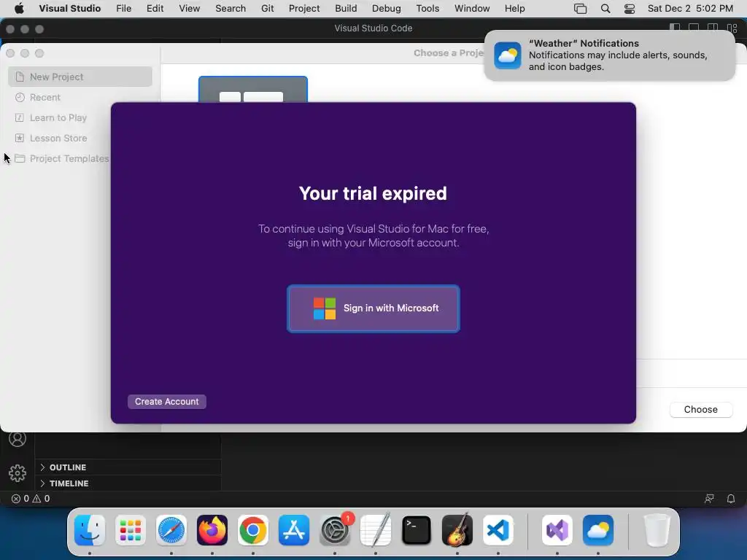Image resolution: width=747 pixels, height=560 pixels.
Task: Open the Help menu
Action: pyautogui.click(x=514, y=9)
